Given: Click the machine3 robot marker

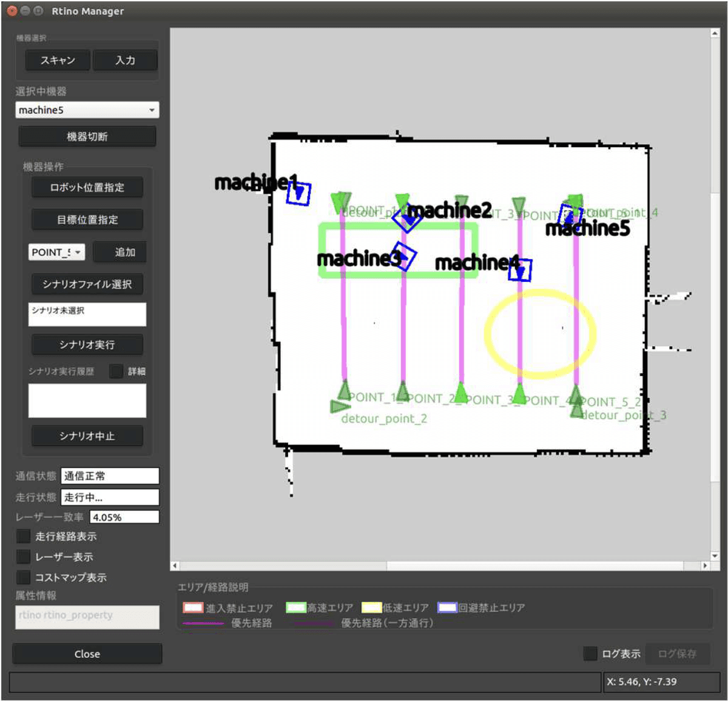Looking at the screenshot, I should 405,257.
